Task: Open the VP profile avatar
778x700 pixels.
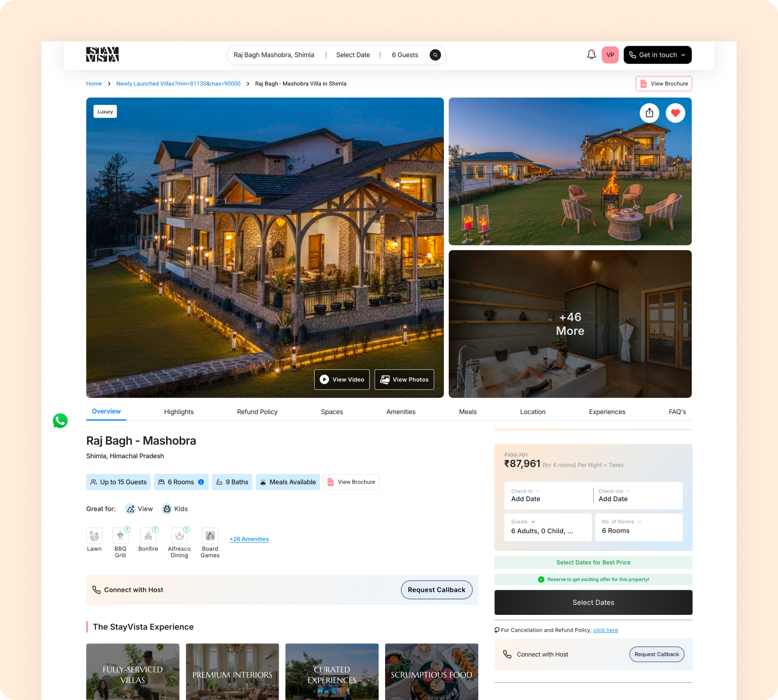Action: 610,54
